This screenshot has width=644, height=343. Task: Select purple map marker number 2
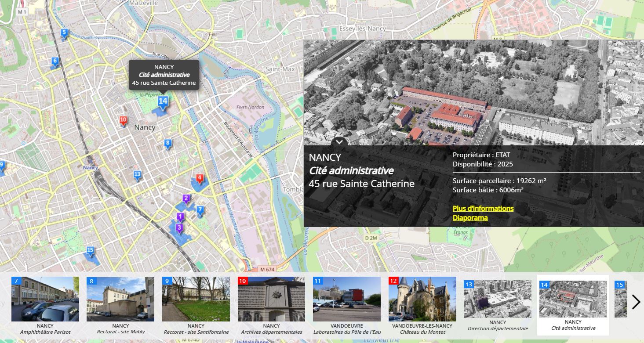coord(186,199)
